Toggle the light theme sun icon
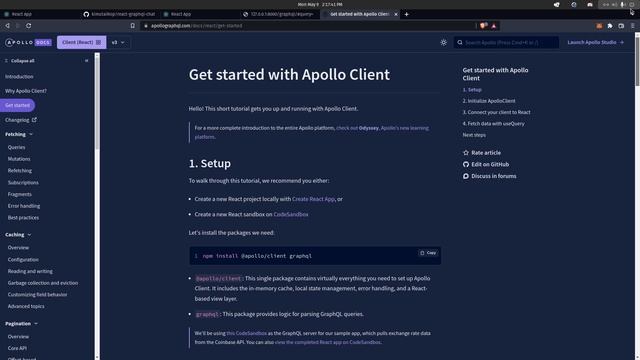Image resolution: width=640 pixels, height=360 pixels. coord(443,42)
